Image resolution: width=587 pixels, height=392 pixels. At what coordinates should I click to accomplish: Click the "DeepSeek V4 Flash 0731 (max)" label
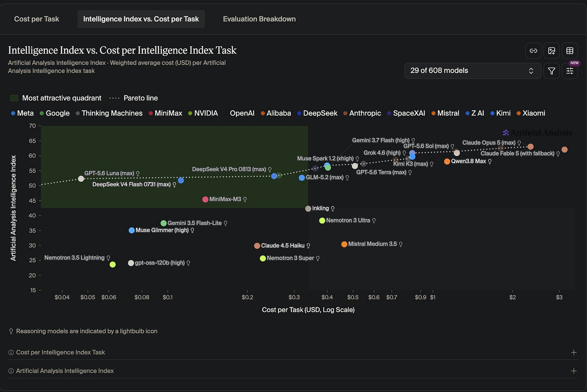131,185
